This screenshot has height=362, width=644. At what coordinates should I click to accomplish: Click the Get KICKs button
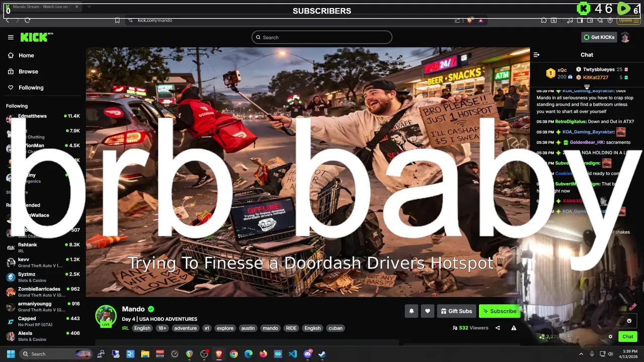tap(599, 37)
